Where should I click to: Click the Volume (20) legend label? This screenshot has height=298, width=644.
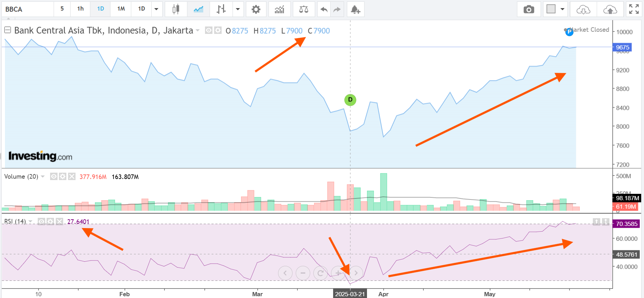click(21, 177)
